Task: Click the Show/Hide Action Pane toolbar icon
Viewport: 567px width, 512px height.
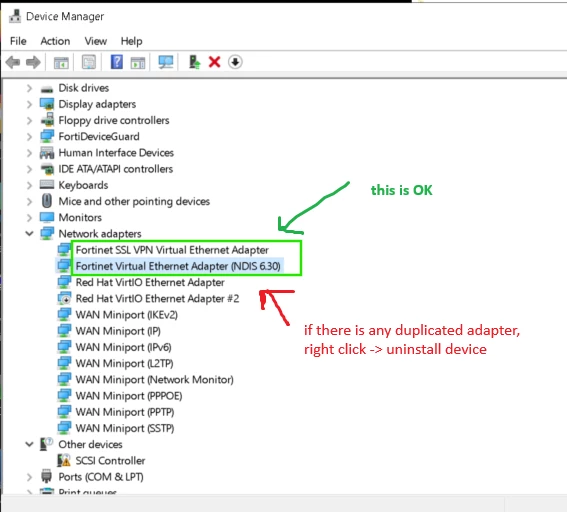Action: [x=138, y=63]
